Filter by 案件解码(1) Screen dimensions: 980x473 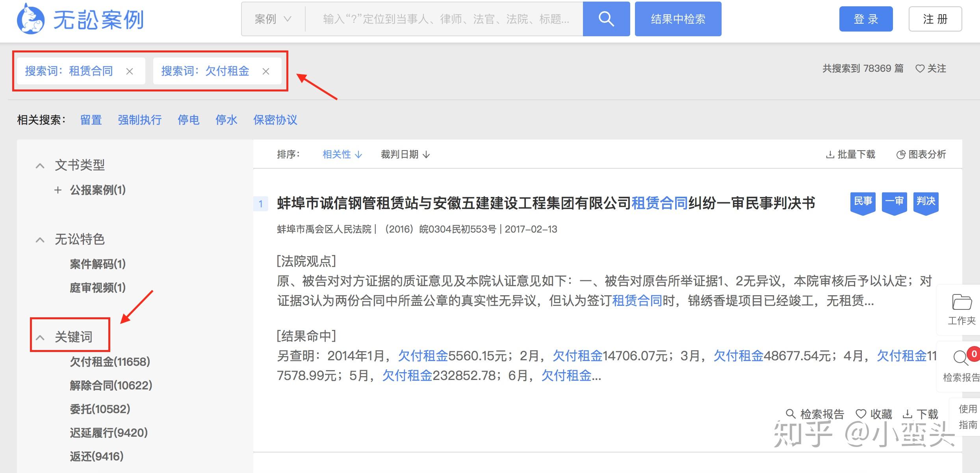pyautogui.click(x=98, y=264)
